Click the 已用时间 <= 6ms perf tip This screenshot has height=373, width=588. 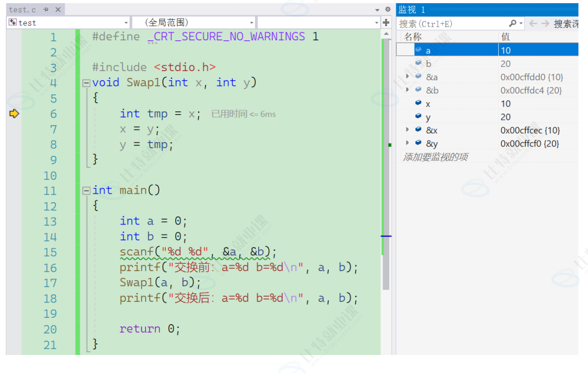tap(243, 114)
